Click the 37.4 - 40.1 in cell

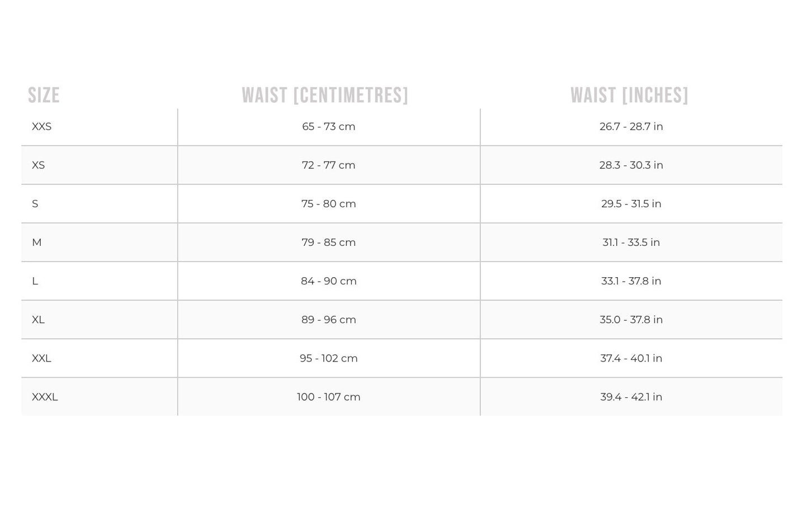click(x=631, y=358)
